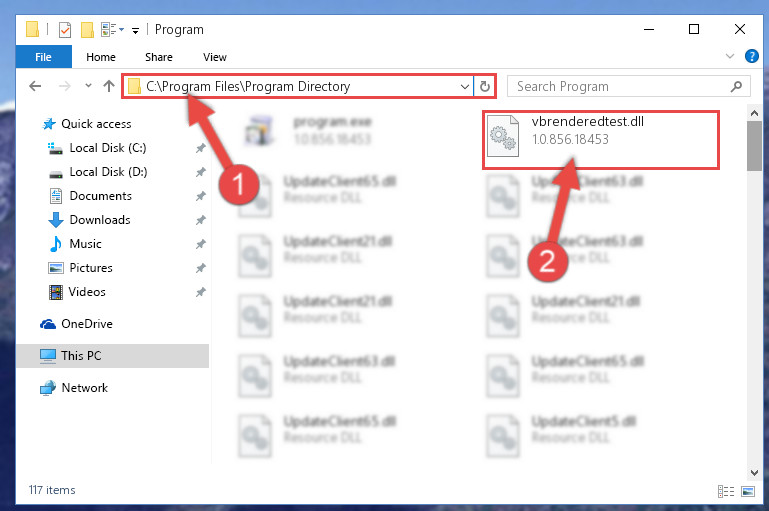This screenshot has height=511, width=769.
Task: Expand the ribbon with the chevron
Action: coord(730,56)
